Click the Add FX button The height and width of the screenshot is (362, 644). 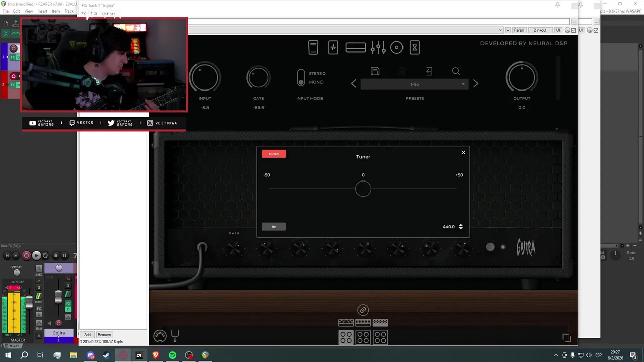coord(87,335)
